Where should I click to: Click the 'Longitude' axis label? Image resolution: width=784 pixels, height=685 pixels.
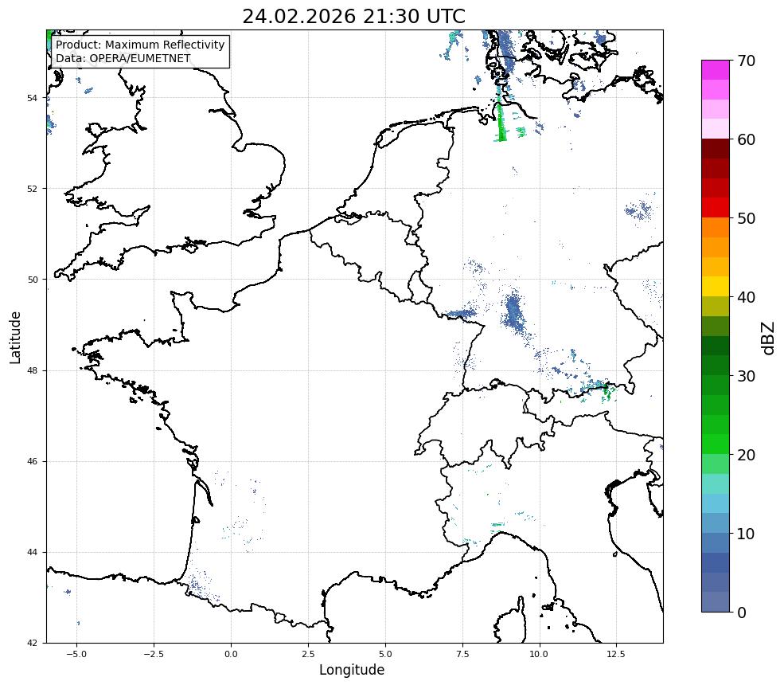(352, 670)
